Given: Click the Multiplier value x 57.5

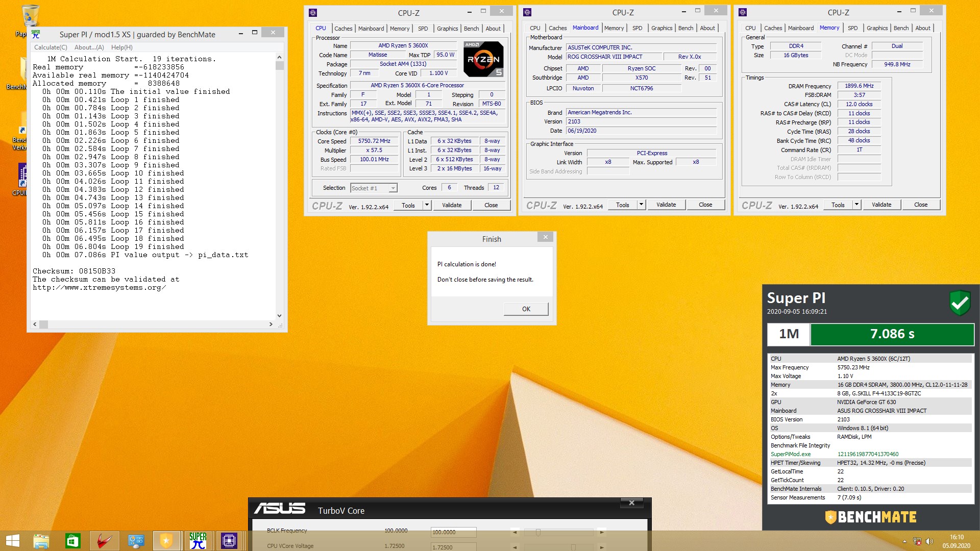Looking at the screenshot, I should (374, 151).
